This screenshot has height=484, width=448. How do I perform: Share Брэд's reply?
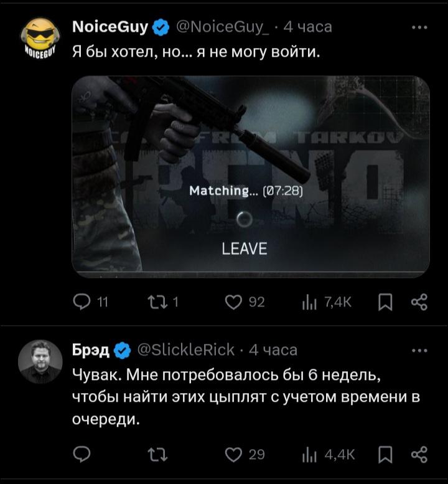click(419, 454)
